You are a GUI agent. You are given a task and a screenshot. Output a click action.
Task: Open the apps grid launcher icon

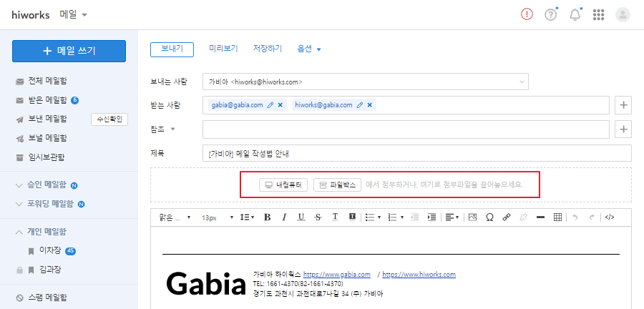click(x=599, y=15)
